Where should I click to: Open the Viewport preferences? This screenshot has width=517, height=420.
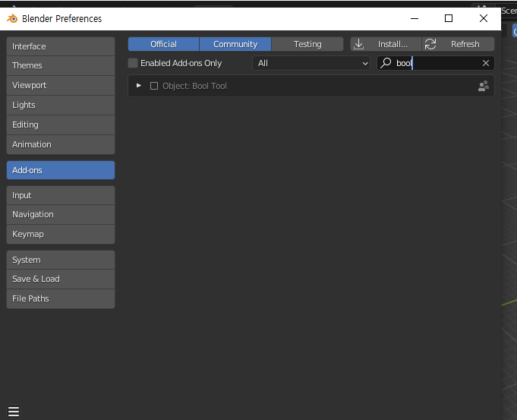click(61, 86)
